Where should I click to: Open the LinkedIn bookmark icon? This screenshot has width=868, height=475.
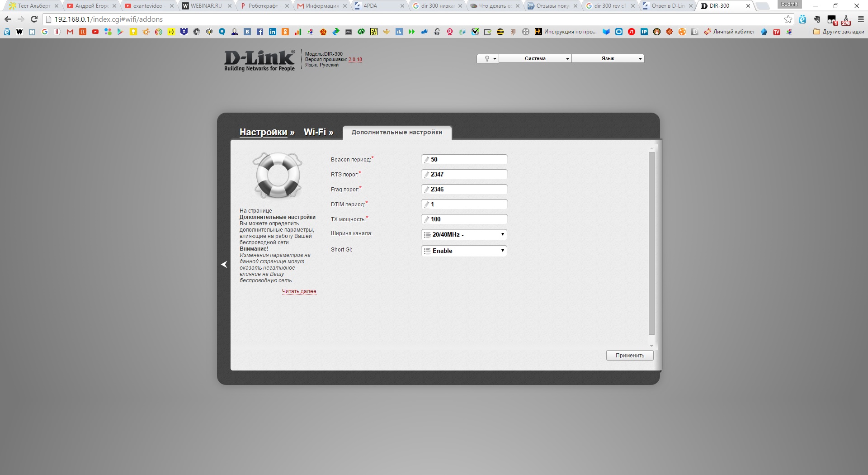[x=273, y=32]
